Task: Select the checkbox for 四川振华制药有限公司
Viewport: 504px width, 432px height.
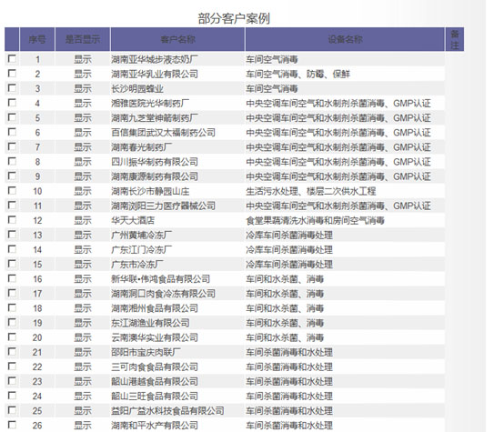Action: 12,161
